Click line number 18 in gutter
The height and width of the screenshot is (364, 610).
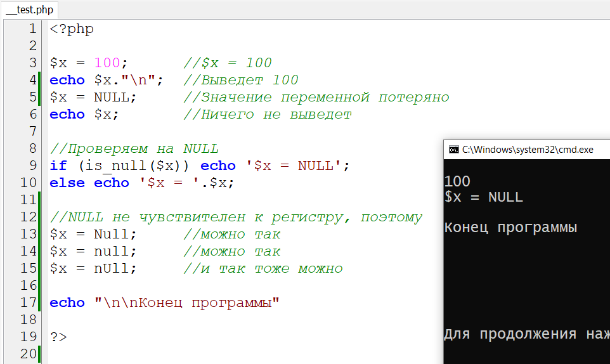pos(29,320)
